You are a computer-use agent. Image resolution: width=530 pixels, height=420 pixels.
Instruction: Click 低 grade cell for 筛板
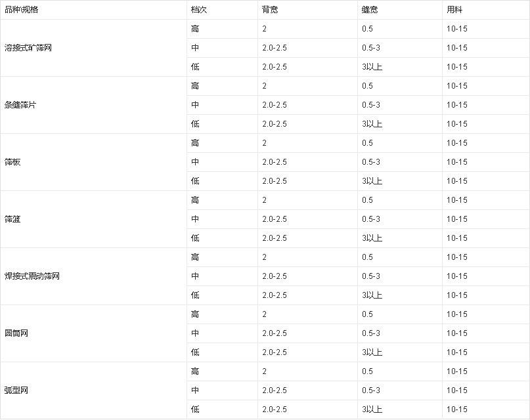[195, 181]
